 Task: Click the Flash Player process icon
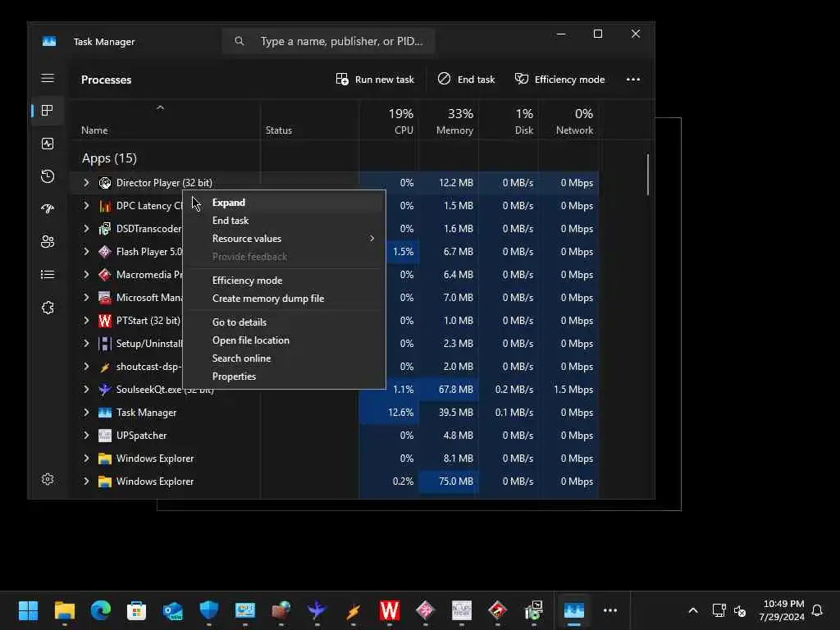105,252
